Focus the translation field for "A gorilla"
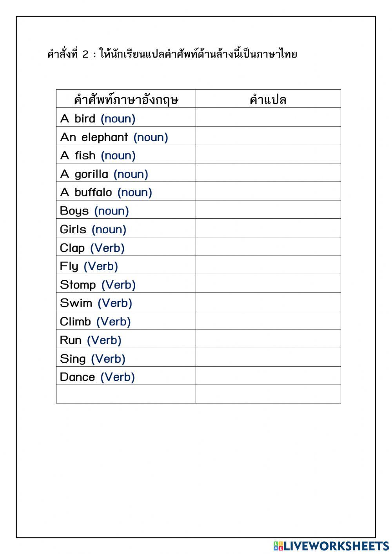This screenshot has height=554, width=392. [268, 173]
